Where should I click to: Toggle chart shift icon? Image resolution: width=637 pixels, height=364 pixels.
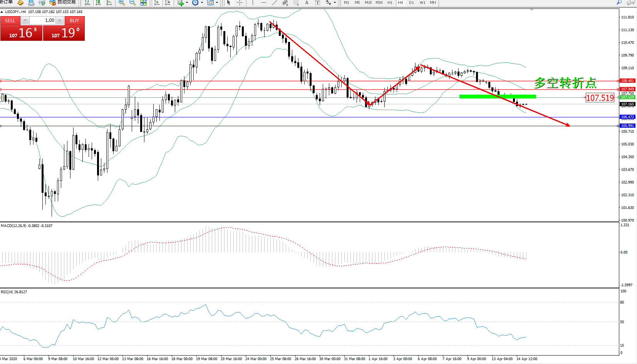(x=168, y=3)
